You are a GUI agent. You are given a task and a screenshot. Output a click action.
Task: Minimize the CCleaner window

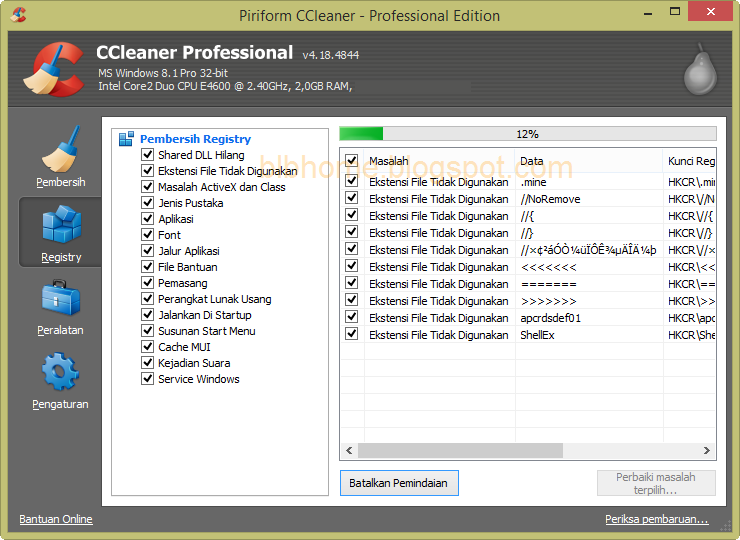point(648,13)
